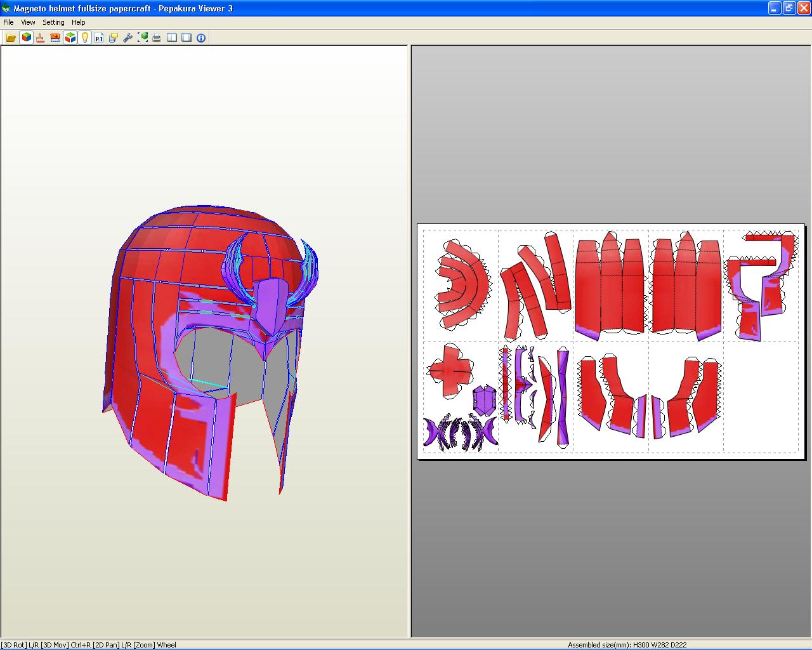812x650 pixels.
Task: Show program information with the info icon
Action: coord(200,37)
